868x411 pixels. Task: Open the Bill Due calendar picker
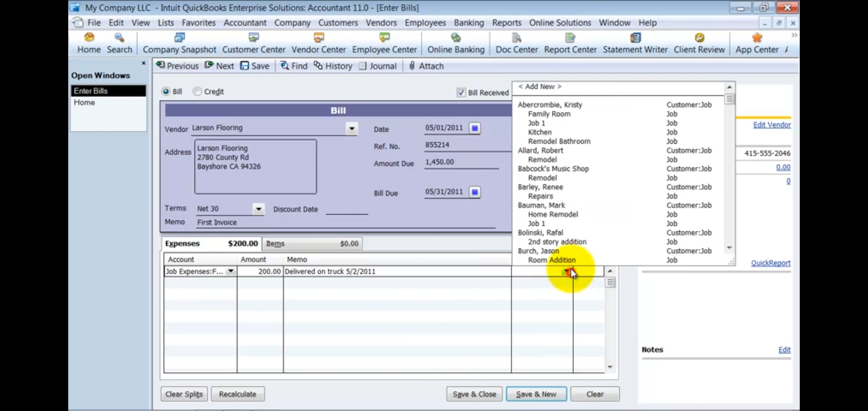[x=475, y=192]
